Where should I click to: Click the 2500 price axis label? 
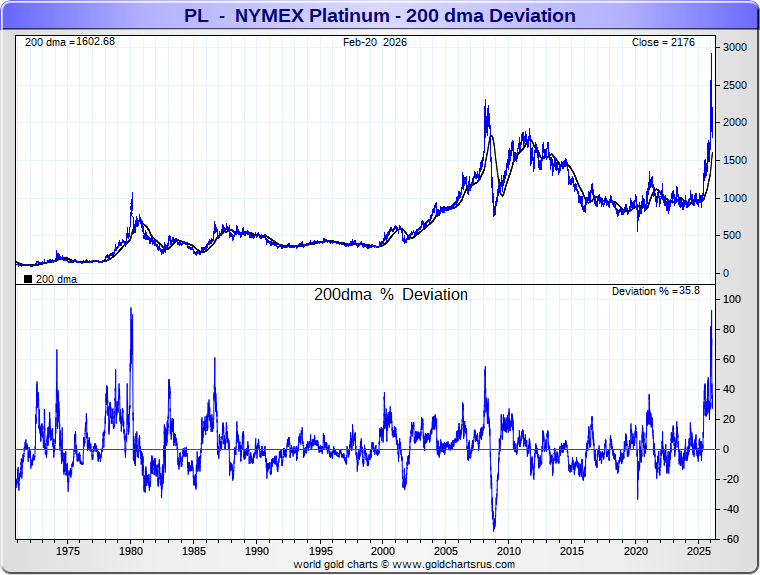pos(735,85)
